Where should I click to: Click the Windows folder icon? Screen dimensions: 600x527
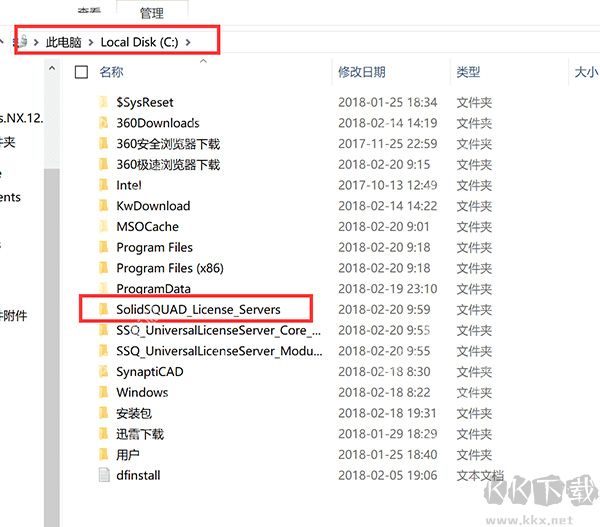[x=103, y=392]
